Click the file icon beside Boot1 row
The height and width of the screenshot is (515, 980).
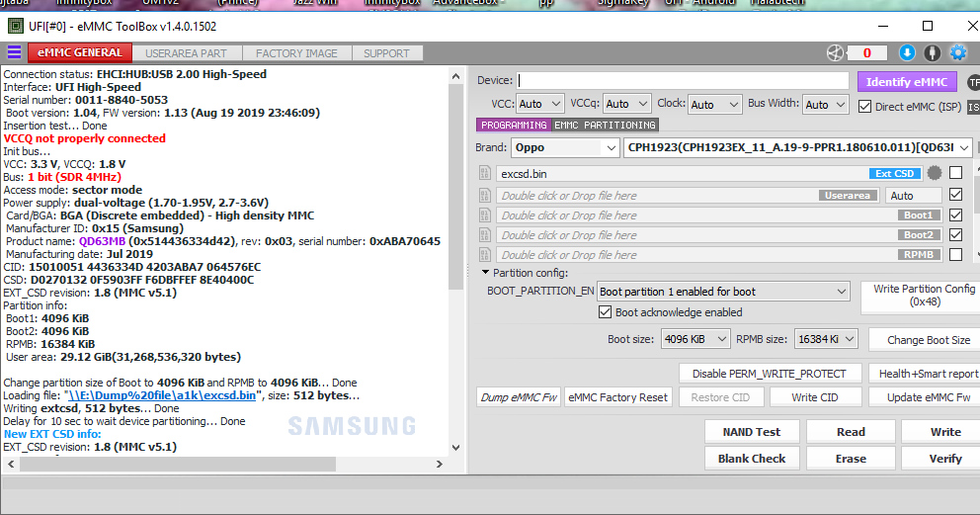pyautogui.click(x=485, y=215)
